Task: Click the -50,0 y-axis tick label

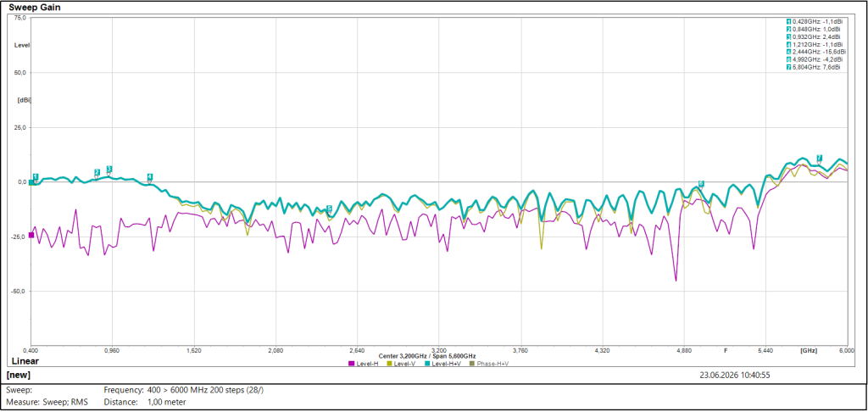Action: click(x=19, y=291)
